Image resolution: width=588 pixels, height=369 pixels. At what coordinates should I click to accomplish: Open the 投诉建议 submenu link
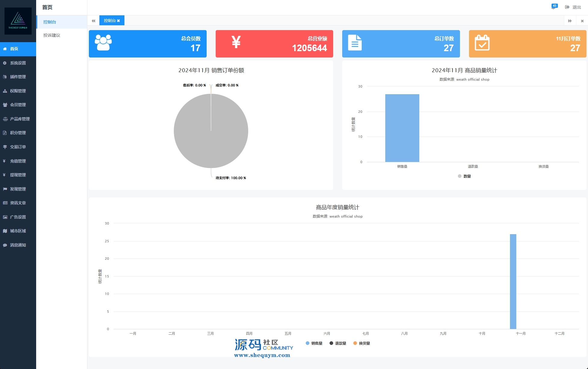click(52, 35)
